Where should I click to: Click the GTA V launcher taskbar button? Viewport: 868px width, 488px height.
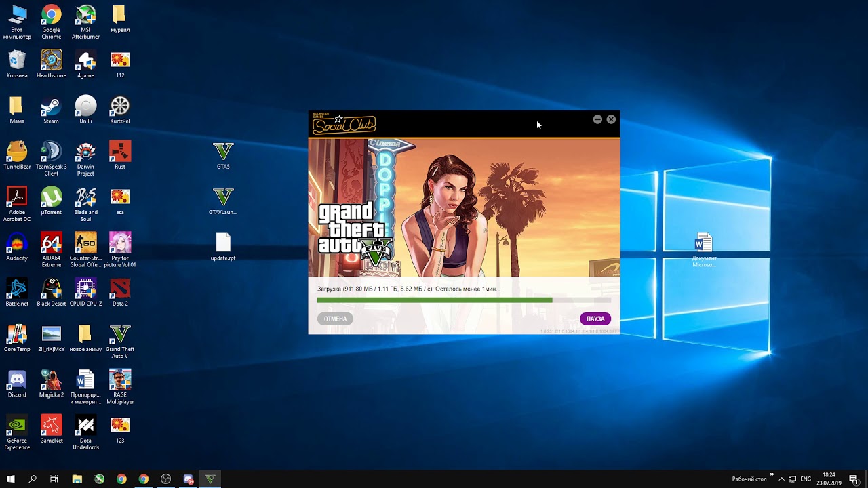click(210, 479)
